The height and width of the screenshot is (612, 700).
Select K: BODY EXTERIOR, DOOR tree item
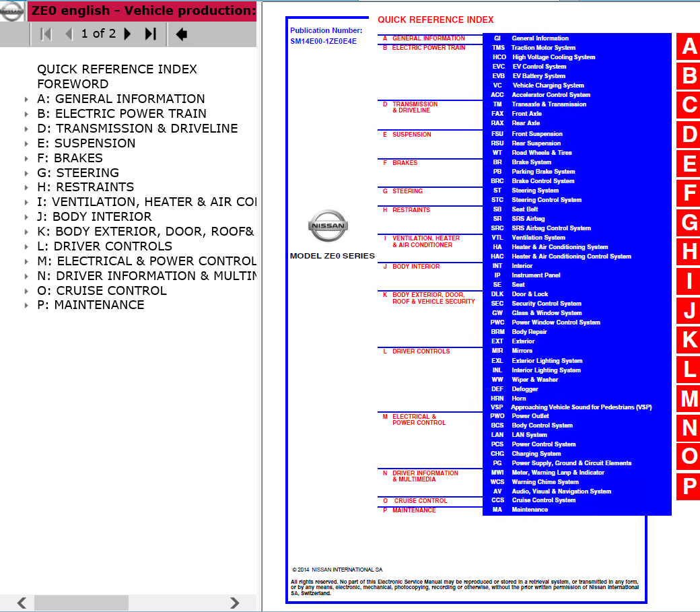click(x=145, y=232)
